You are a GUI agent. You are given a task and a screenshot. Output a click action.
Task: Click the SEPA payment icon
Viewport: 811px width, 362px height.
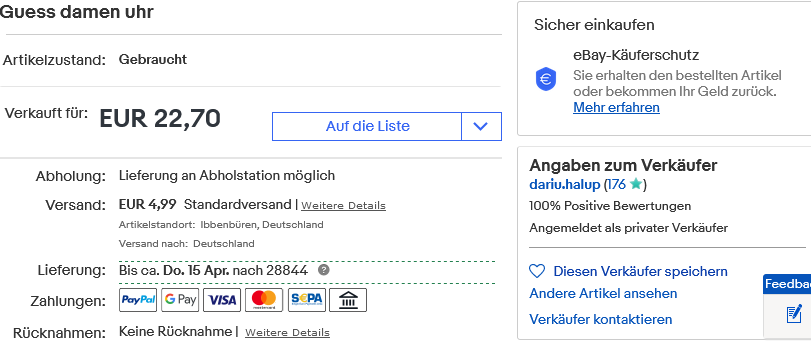pos(307,300)
